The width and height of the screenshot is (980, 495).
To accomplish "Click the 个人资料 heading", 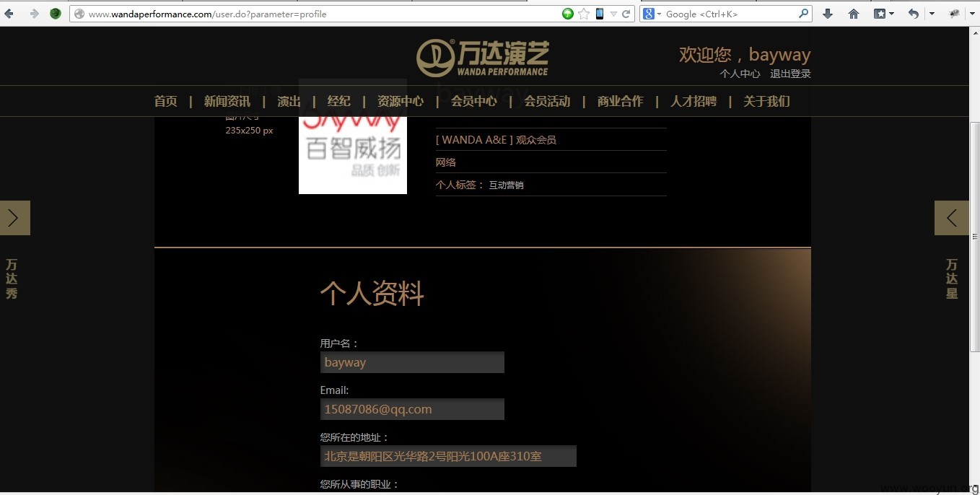I will [x=372, y=293].
